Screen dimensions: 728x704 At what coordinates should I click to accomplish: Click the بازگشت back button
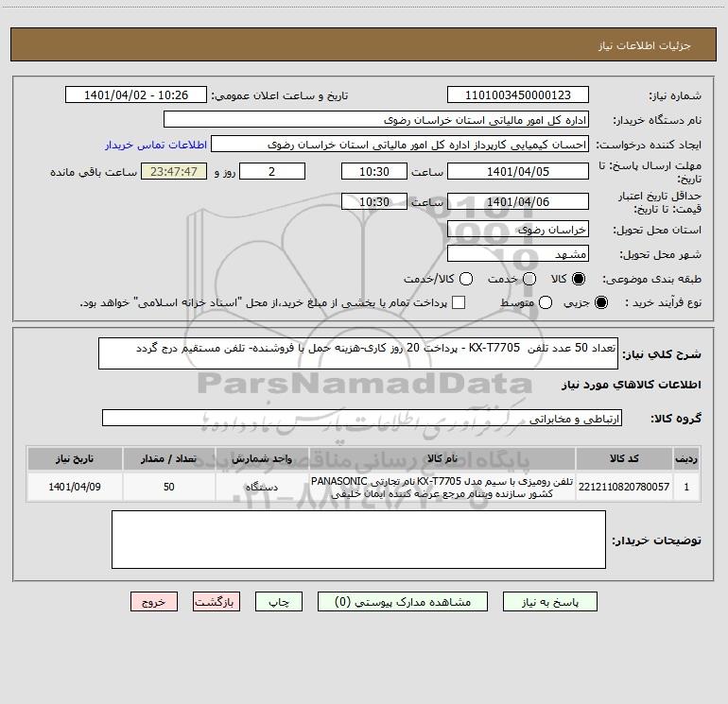217,601
